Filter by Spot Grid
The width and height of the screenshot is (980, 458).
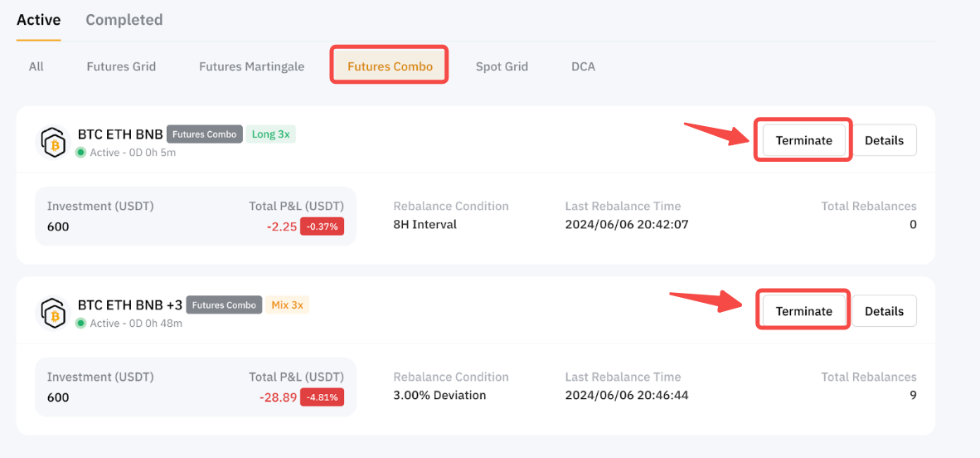coord(502,66)
